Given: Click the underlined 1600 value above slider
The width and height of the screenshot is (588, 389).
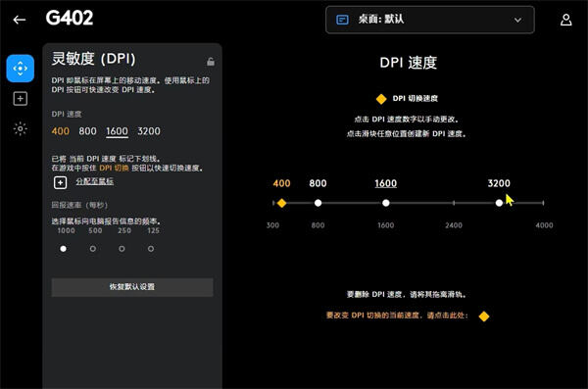Looking at the screenshot, I should coord(386,183).
